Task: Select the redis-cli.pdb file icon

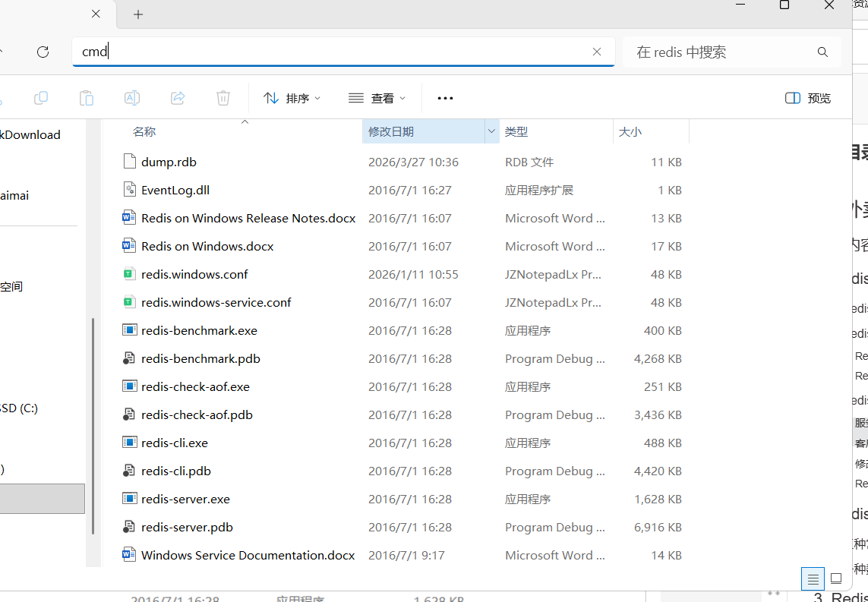Action: [129, 471]
